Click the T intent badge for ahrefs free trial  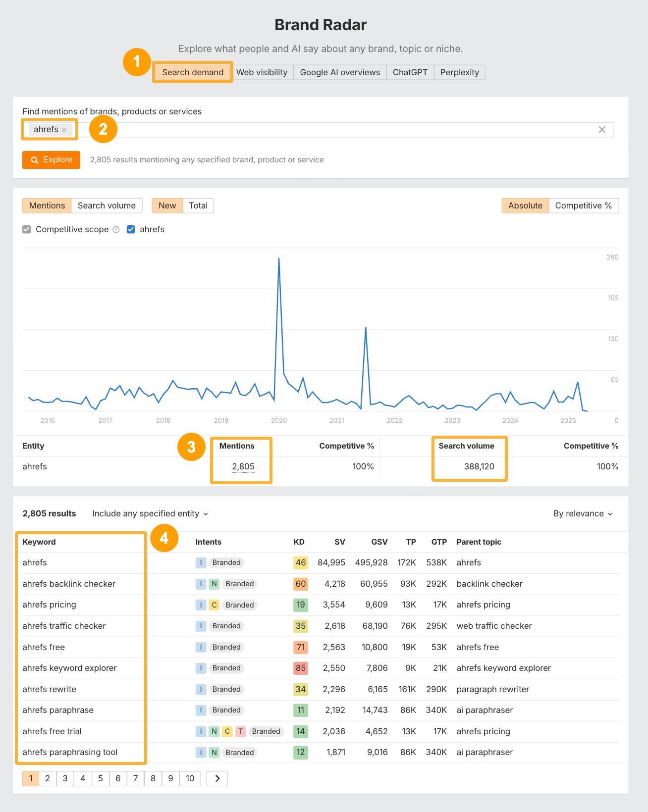(x=240, y=731)
